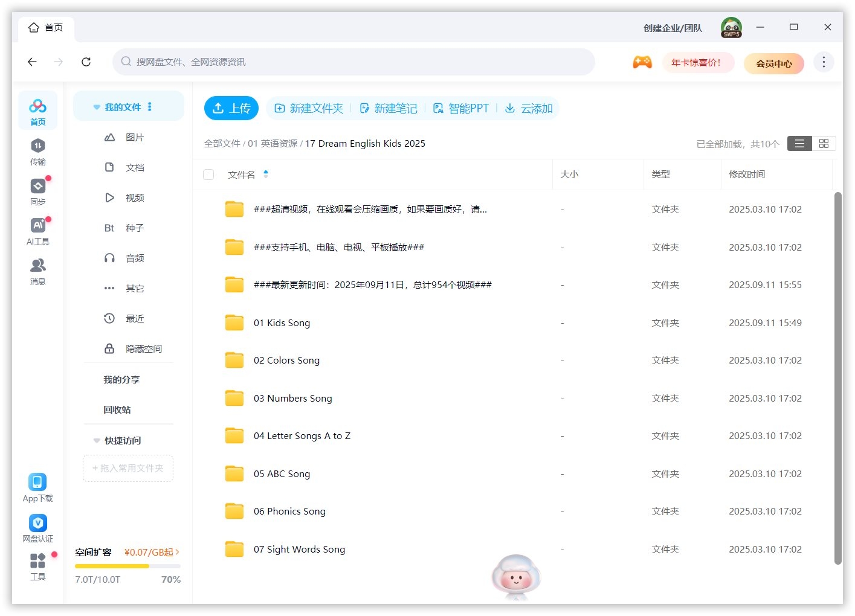Click the 上传 upload button

(x=231, y=108)
